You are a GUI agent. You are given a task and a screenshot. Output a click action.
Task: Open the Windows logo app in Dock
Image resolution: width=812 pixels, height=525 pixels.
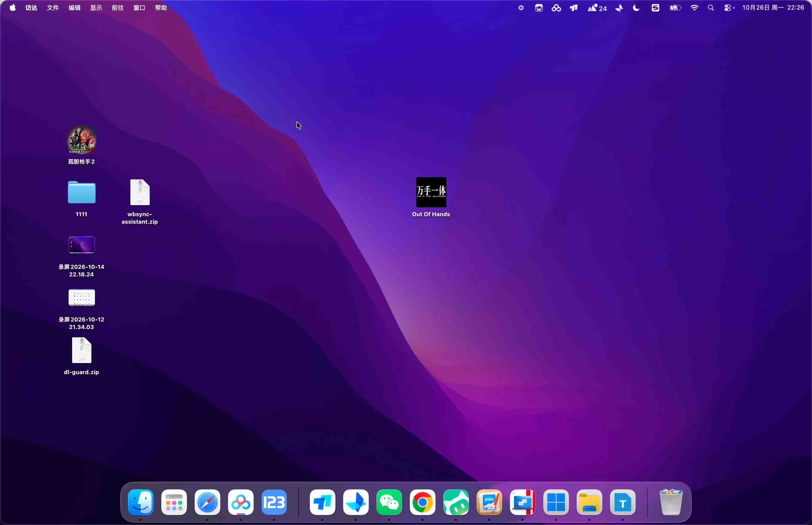(x=556, y=502)
